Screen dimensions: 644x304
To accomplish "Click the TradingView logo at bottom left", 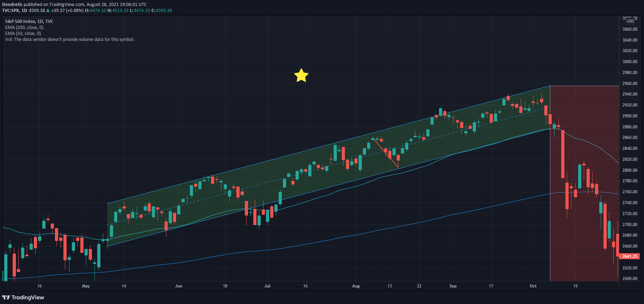I will (x=23, y=297).
